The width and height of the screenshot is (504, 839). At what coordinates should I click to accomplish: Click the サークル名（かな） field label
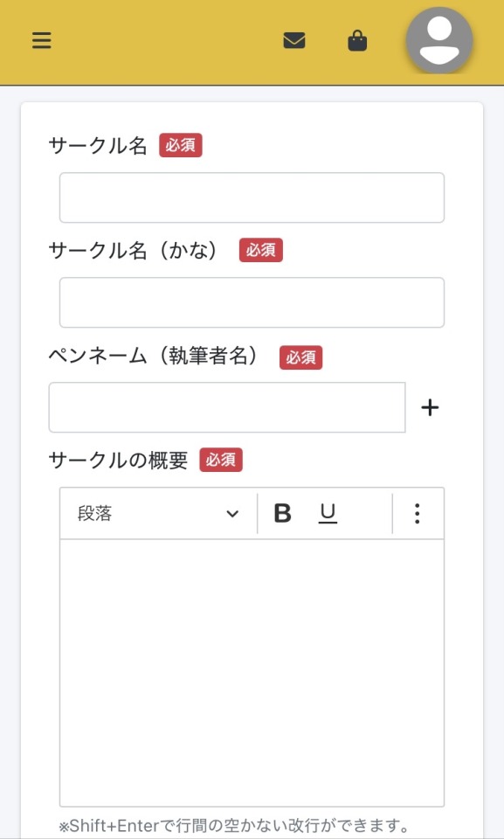pos(135,251)
